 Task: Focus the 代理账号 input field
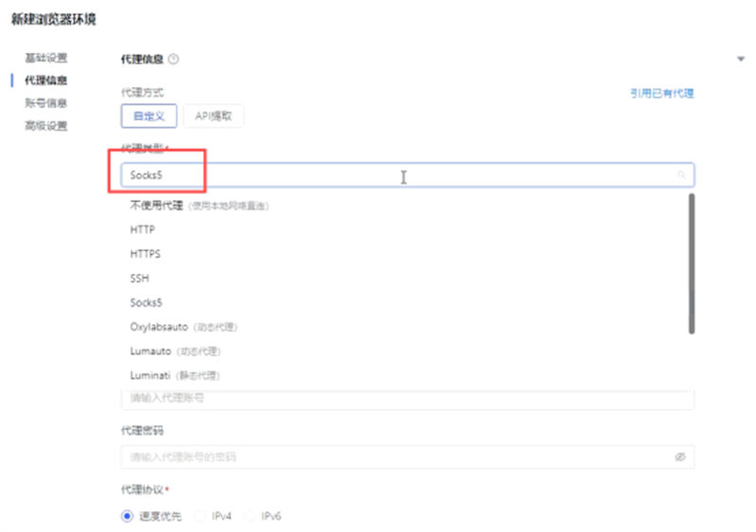pyautogui.click(x=407, y=399)
